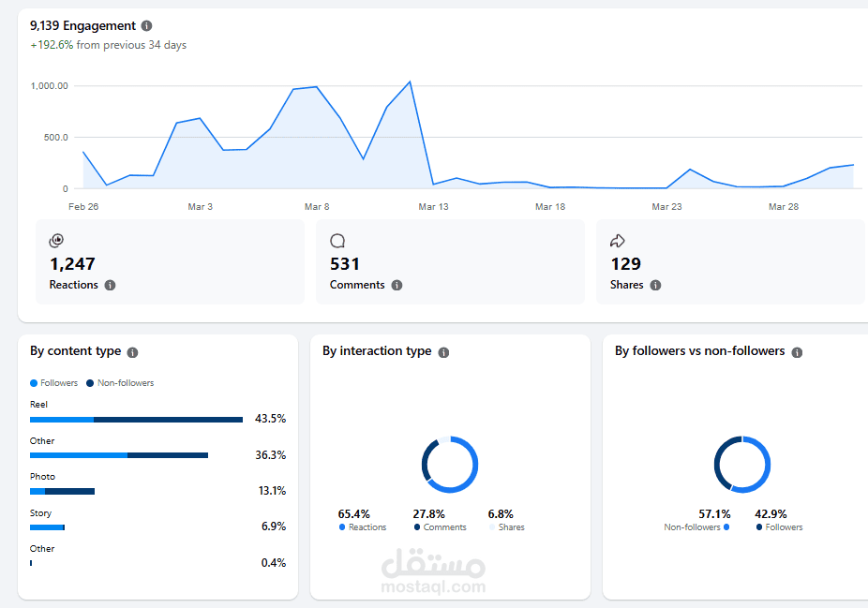Image resolution: width=868 pixels, height=608 pixels.
Task: Click the Shares legend dot under interaction donut
Action: pos(492,527)
